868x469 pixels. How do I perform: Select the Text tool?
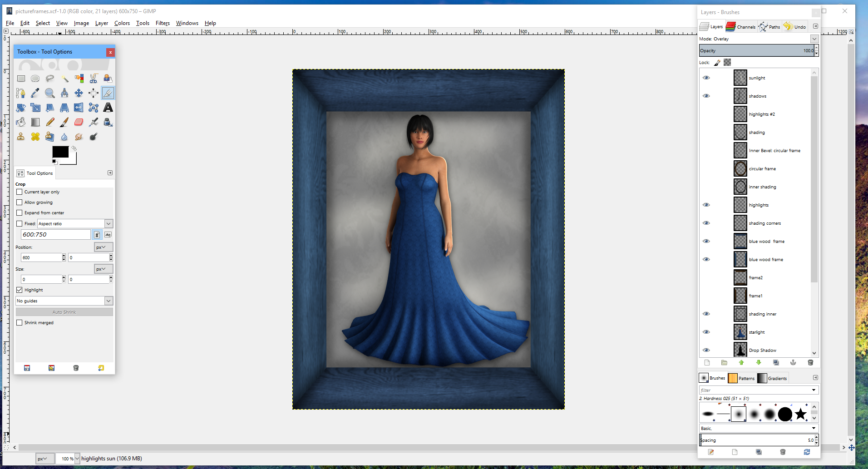pyautogui.click(x=108, y=108)
